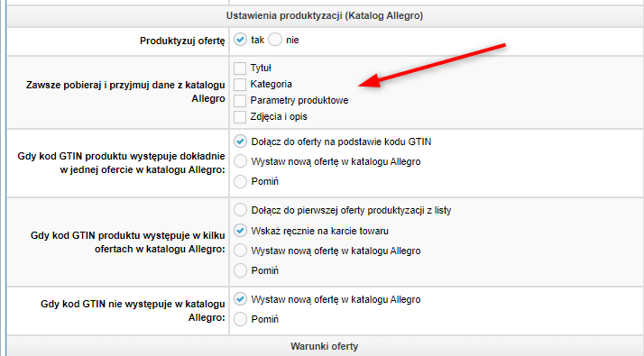Enable the Tytuł checkbox
Viewport: 644px width, 356px height.
click(x=240, y=68)
